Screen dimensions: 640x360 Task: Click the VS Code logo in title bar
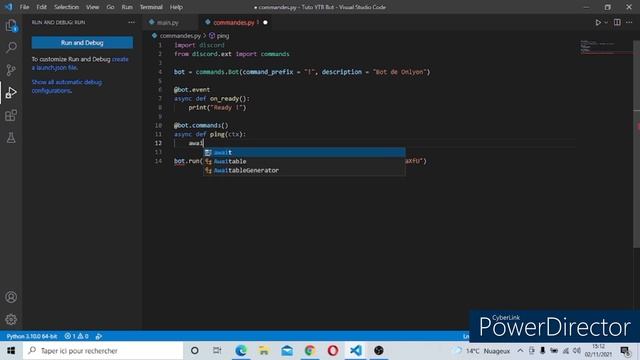click(x=8, y=7)
